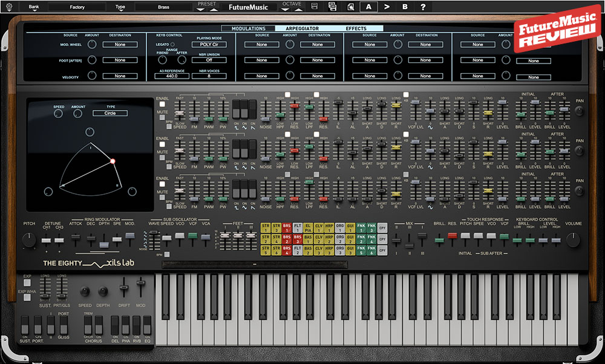
Task: Open the joystick TYPE Circle dropdown
Action: pos(110,113)
